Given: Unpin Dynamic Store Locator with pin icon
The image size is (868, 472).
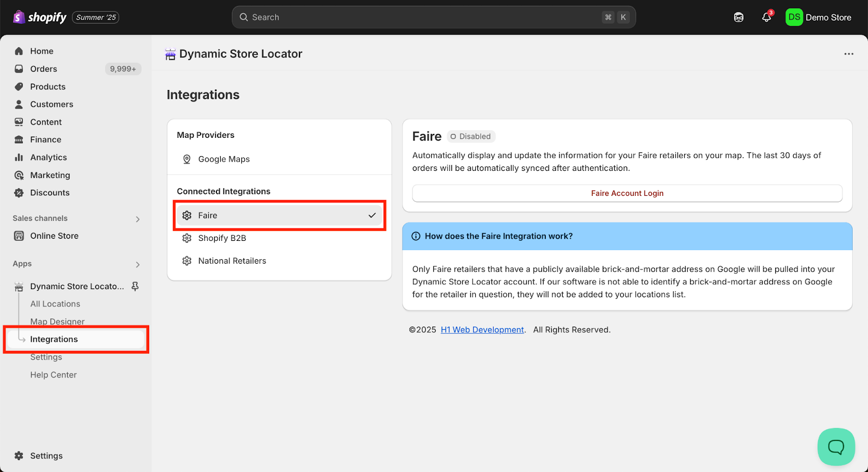Looking at the screenshot, I should click(135, 286).
